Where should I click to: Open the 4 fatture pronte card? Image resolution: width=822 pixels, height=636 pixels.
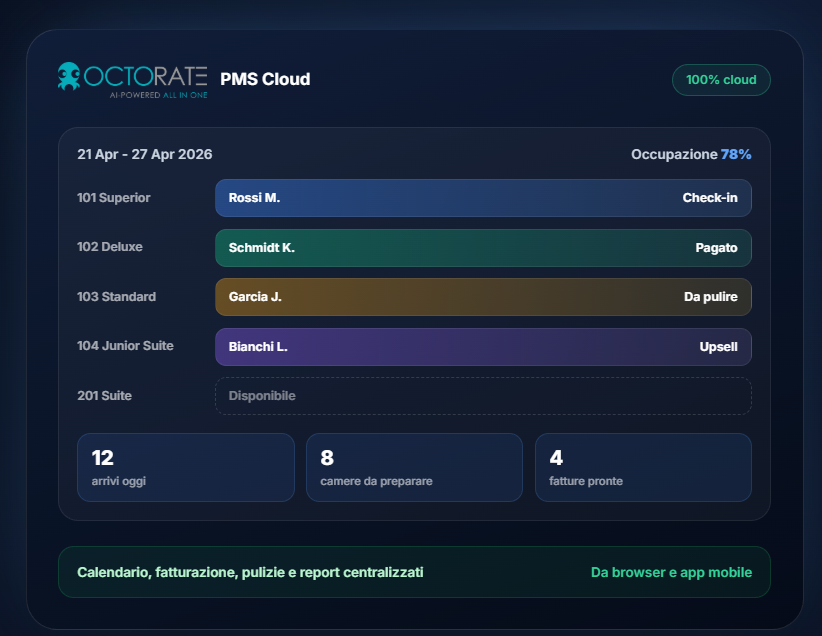tap(643, 467)
